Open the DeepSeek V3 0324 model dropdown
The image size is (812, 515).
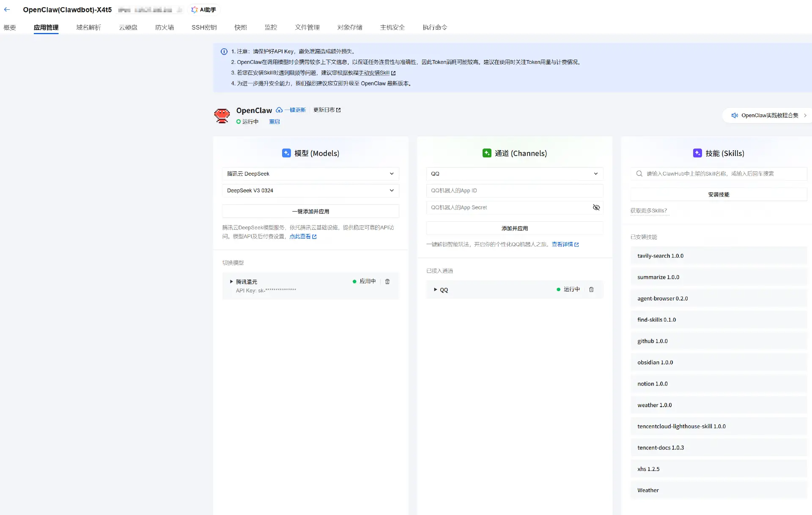pos(310,190)
